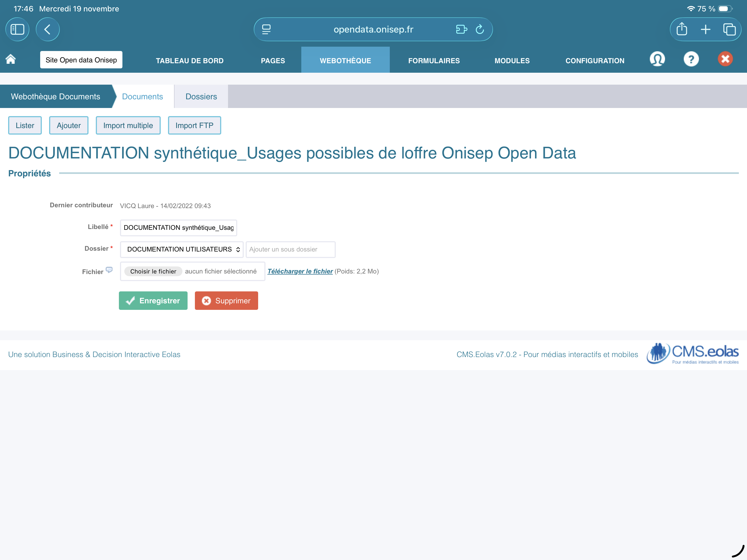Switch to the Dossiers tab
The image size is (747, 560).
(201, 97)
